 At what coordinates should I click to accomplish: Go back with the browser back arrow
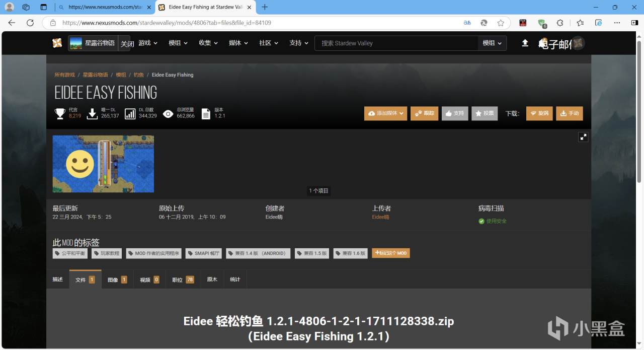[12, 23]
